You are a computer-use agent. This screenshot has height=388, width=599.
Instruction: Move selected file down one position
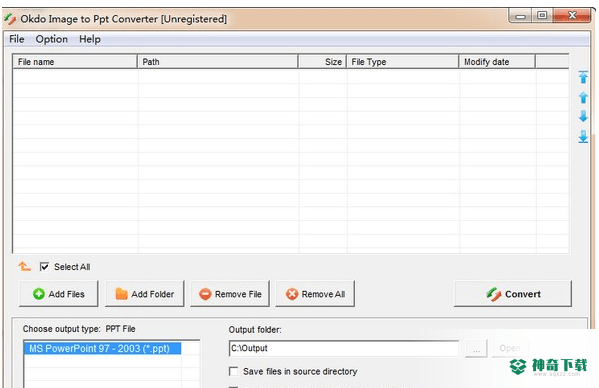(x=583, y=116)
